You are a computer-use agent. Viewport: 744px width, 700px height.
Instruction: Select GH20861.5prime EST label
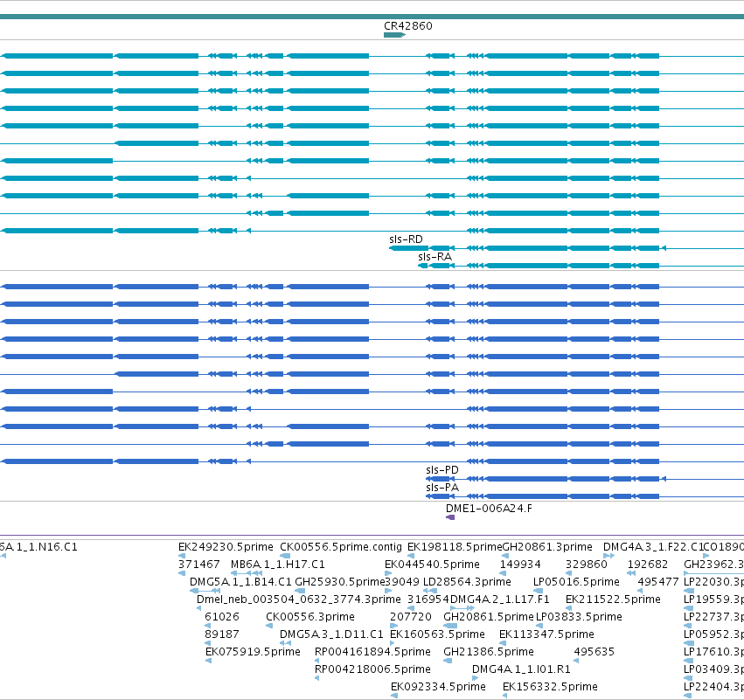pos(489,617)
